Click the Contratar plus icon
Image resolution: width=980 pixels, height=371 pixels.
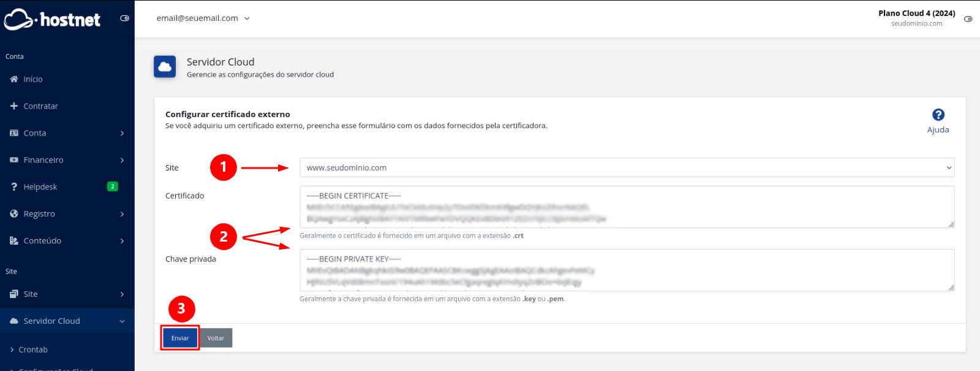[14, 106]
